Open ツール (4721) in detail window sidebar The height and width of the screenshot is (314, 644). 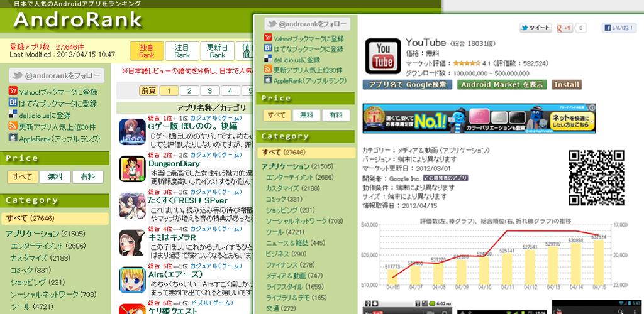[x=285, y=232]
